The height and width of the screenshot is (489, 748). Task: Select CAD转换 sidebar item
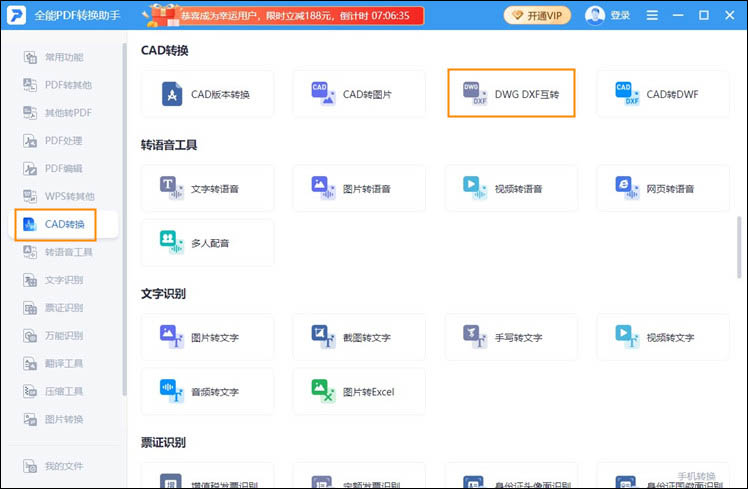[63, 224]
